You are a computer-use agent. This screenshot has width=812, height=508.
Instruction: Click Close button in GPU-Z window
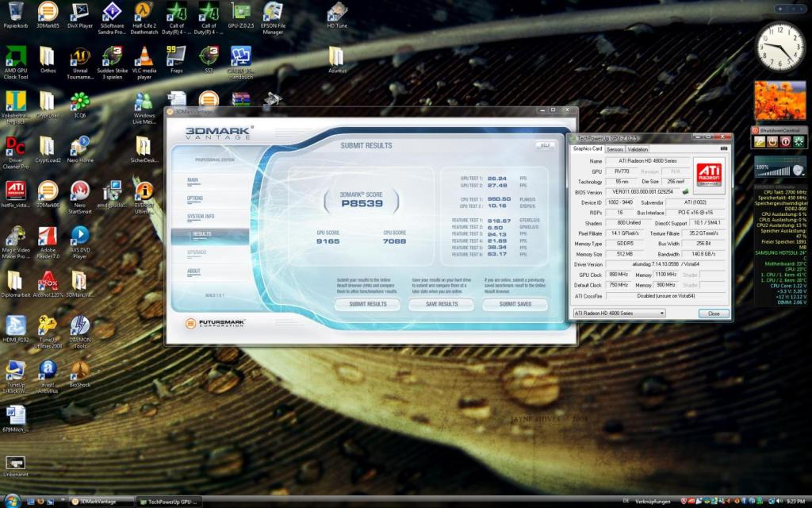coord(714,314)
